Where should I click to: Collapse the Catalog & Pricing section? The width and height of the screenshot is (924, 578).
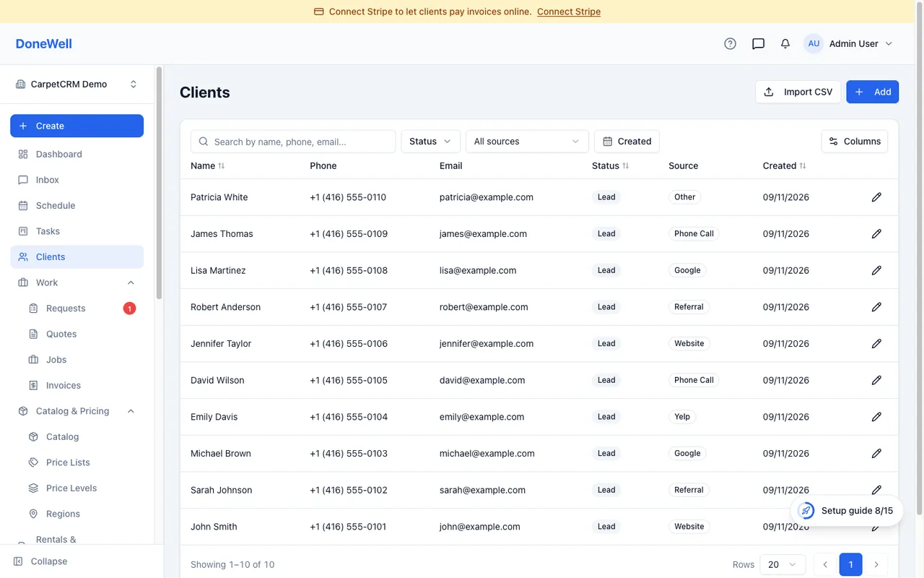(x=131, y=411)
